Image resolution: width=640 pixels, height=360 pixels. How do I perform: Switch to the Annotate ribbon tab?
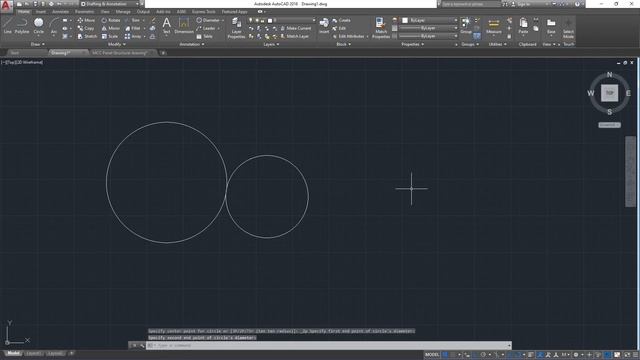click(60, 12)
